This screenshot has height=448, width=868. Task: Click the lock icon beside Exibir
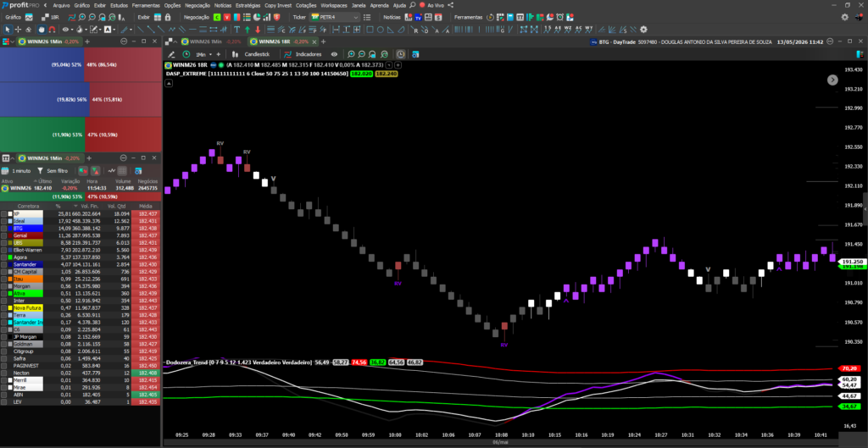coord(168,17)
